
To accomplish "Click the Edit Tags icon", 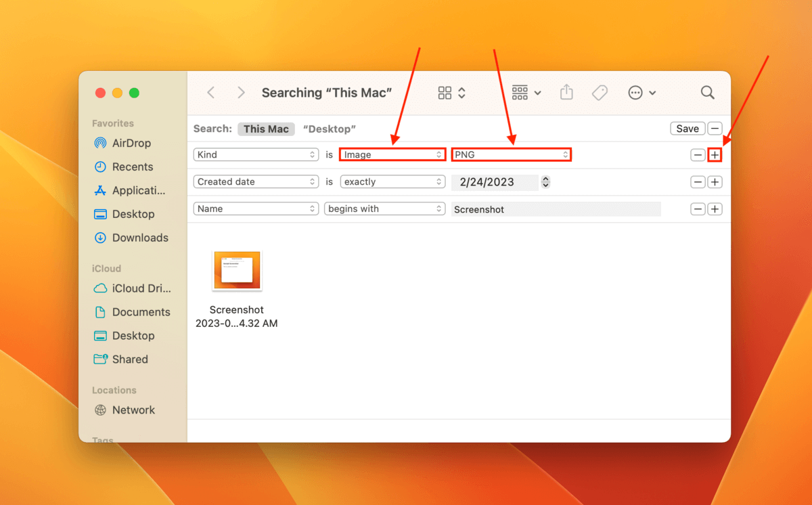I will (600, 93).
